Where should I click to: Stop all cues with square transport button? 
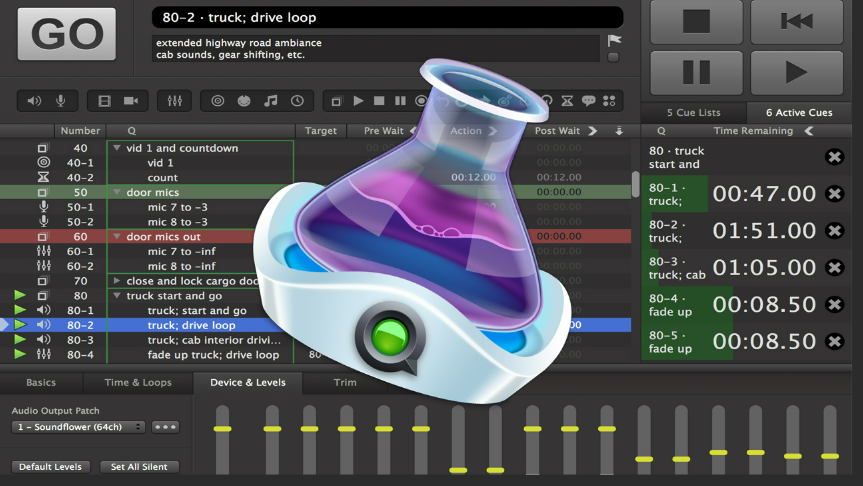point(696,21)
